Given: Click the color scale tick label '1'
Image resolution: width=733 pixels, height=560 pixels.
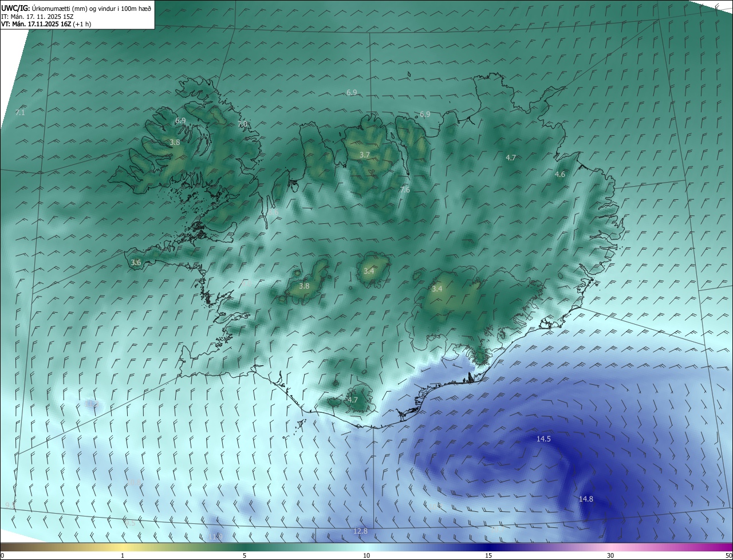Looking at the screenshot, I should point(123,555).
